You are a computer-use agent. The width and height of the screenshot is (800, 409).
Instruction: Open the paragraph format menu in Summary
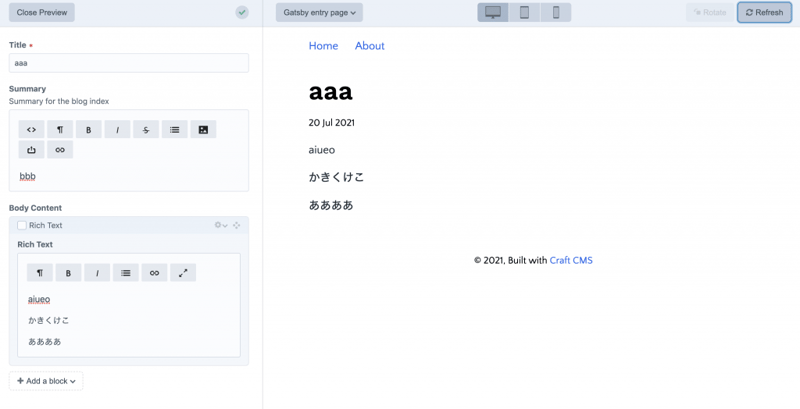pos(60,129)
